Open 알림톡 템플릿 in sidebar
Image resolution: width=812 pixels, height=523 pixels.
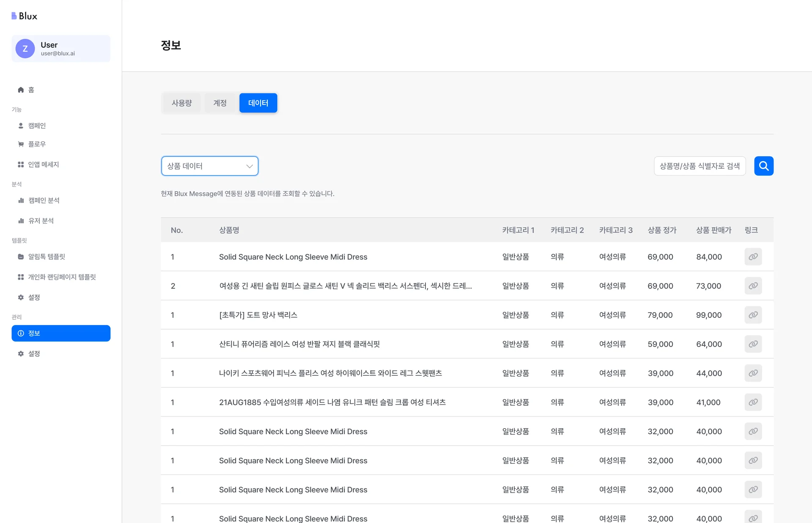(47, 257)
